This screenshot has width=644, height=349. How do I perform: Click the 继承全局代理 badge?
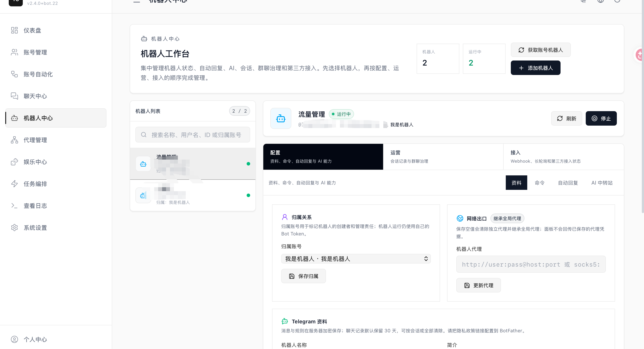507,219
